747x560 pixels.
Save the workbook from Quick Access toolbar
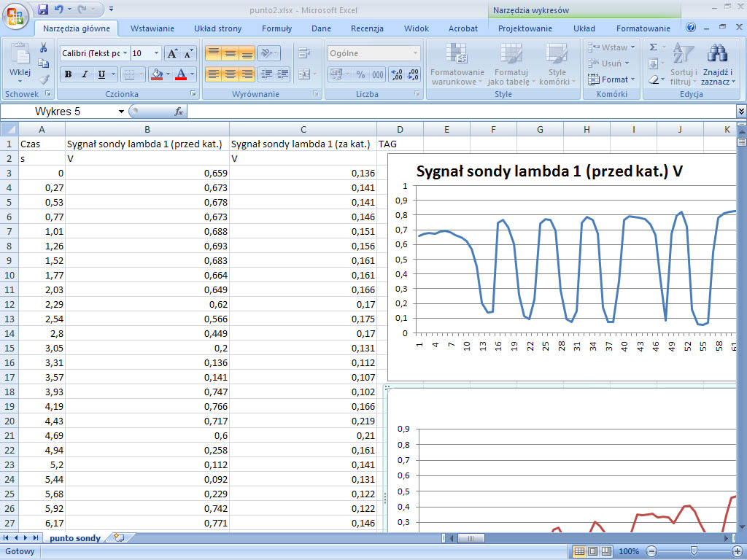tap(43, 10)
